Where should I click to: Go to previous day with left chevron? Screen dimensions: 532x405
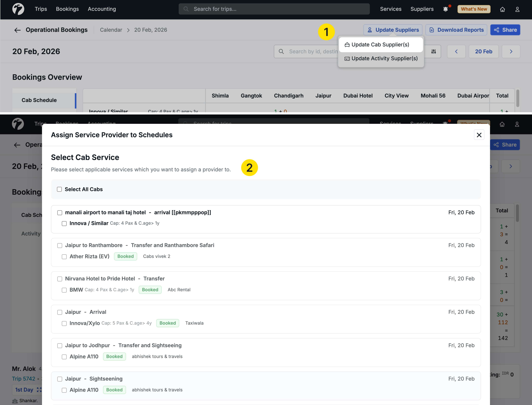click(456, 51)
